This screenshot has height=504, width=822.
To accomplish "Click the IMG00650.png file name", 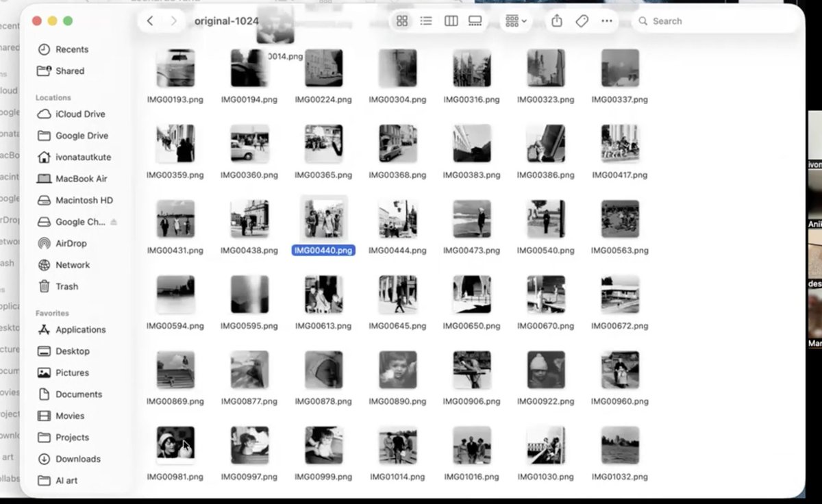I will coord(472,326).
